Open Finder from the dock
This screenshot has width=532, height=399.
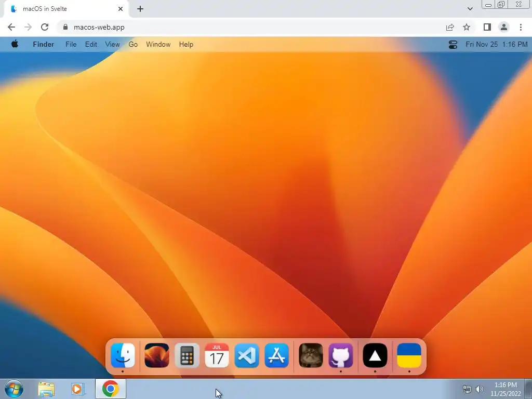tap(123, 355)
